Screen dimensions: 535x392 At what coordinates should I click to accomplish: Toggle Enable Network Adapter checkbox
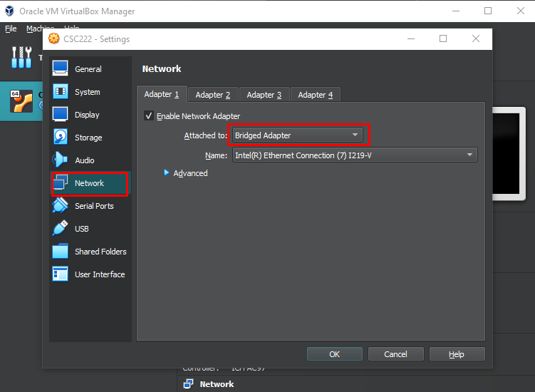click(149, 116)
